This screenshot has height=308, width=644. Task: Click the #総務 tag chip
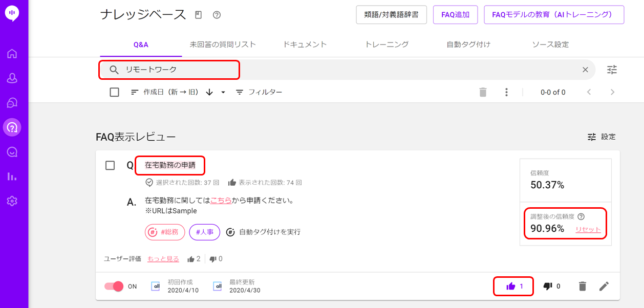(x=165, y=232)
